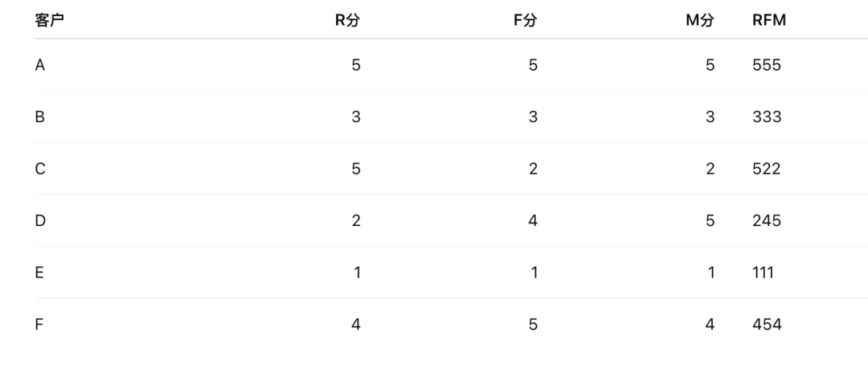This screenshot has width=868, height=369.
Task: Click customer D row label
Action: 40,220
